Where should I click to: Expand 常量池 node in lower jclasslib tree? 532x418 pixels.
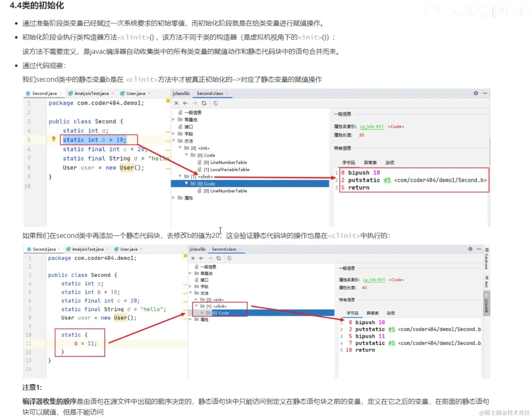click(x=190, y=273)
